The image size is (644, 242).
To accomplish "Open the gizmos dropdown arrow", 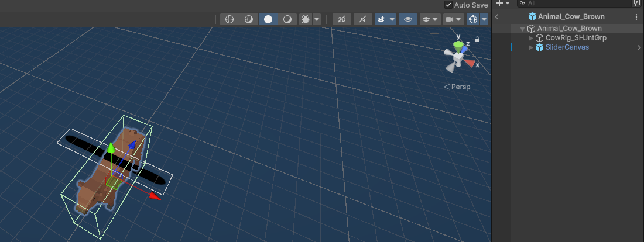I will pyautogui.click(x=484, y=19).
